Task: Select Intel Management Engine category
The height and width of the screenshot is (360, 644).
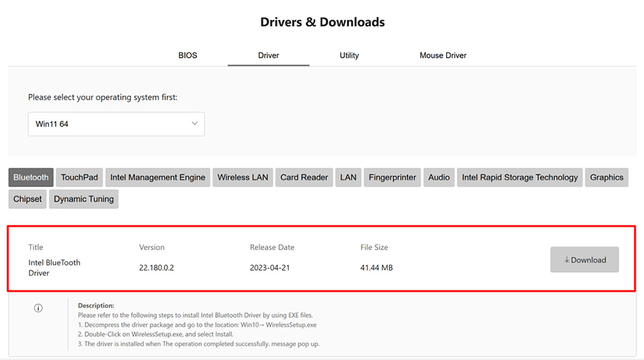Action: tap(158, 178)
